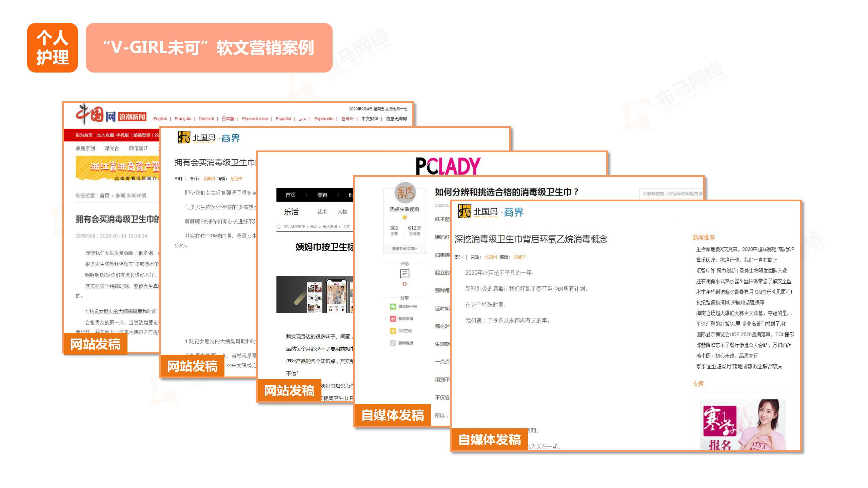
Task: Open the English language link
Action: click(160, 119)
